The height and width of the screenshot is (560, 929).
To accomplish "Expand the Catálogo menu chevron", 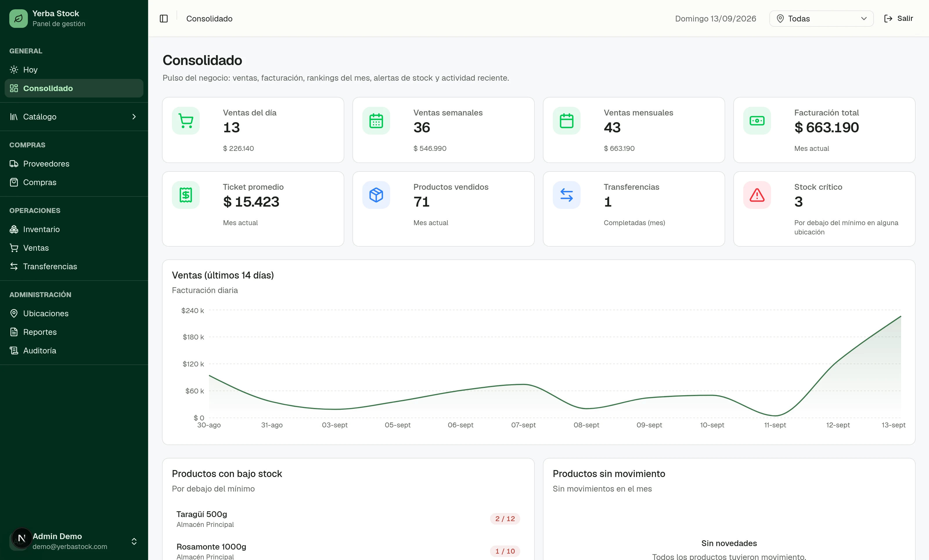I will [x=134, y=117].
